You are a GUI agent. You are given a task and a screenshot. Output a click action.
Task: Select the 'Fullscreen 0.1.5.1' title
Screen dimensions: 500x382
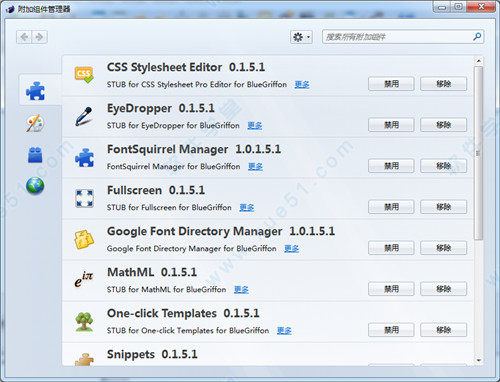[x=156, y=190]
